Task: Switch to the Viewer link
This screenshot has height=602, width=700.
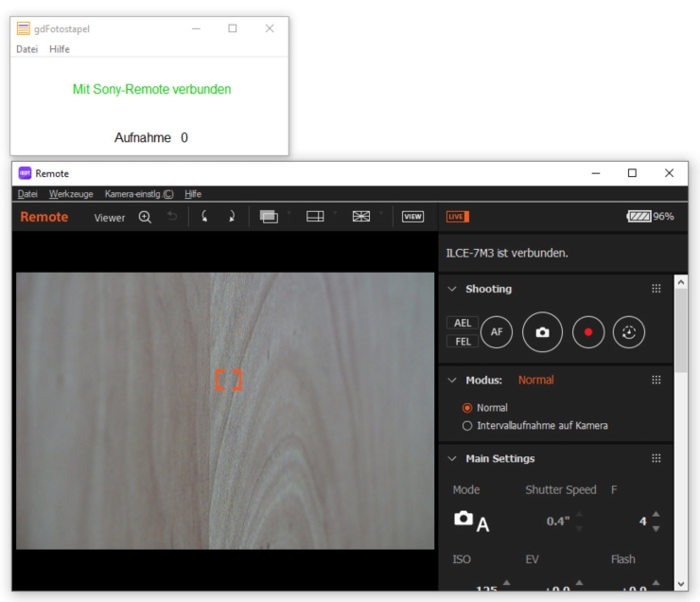Action: click(x=109, y=218)
